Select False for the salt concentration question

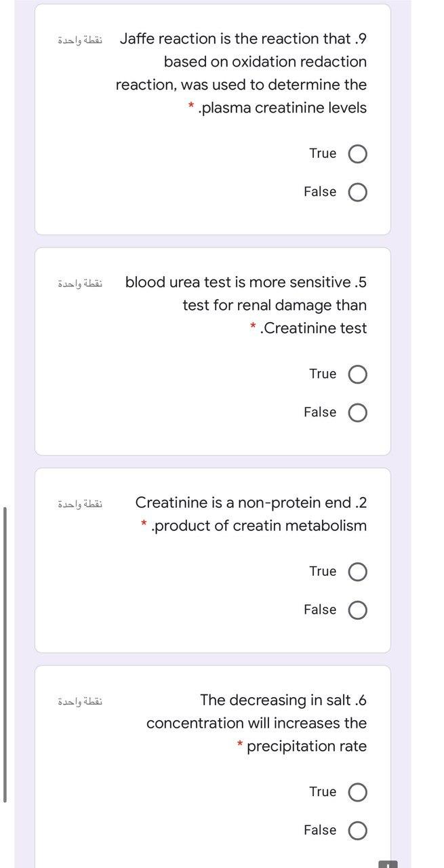click(x=357, y=830)
